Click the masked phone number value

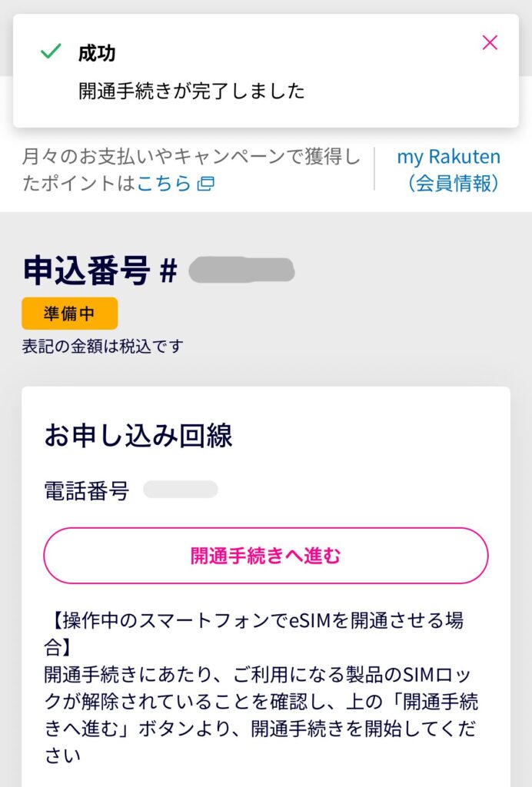pyautogui.click(x=181, y=490)
